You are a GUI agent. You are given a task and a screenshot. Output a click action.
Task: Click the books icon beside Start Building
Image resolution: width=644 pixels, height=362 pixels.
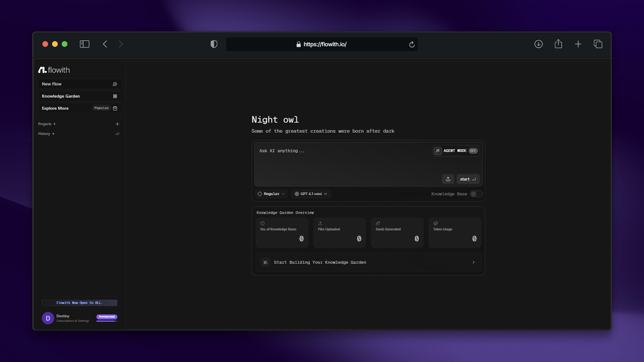(x=266, y=262)
